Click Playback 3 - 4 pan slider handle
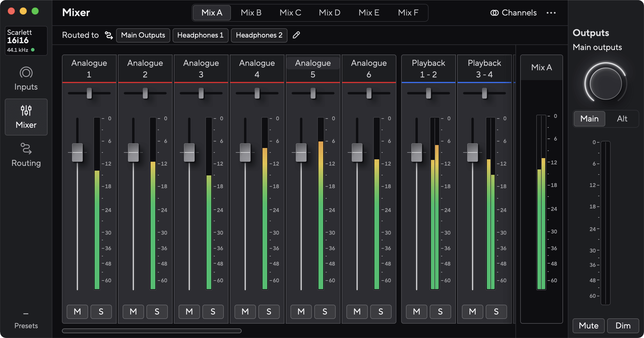 coord(484,93)
